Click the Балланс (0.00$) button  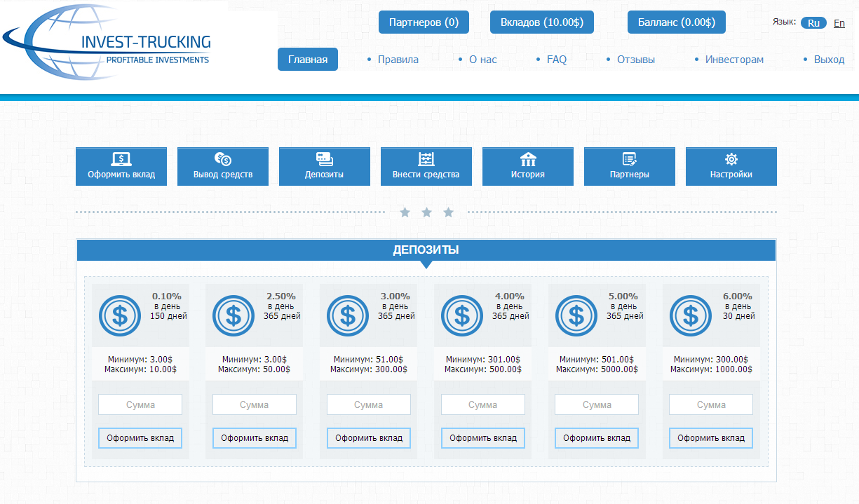click(676, 22)
